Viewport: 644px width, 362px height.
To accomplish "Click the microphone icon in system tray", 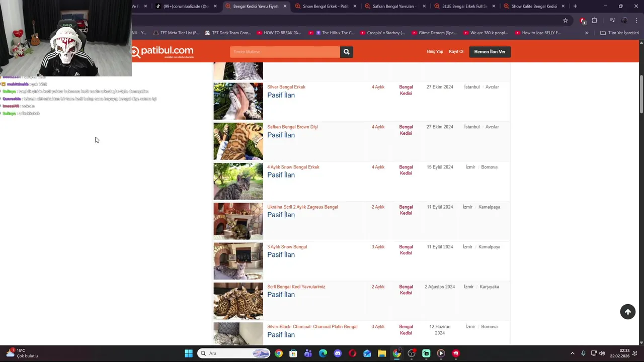I will tap(583, 353).
